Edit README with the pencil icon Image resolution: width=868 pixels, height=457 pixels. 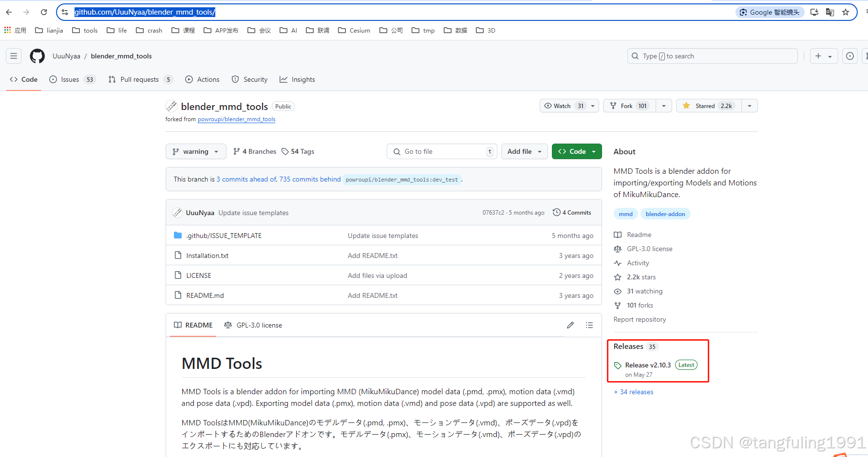point(570,325)
